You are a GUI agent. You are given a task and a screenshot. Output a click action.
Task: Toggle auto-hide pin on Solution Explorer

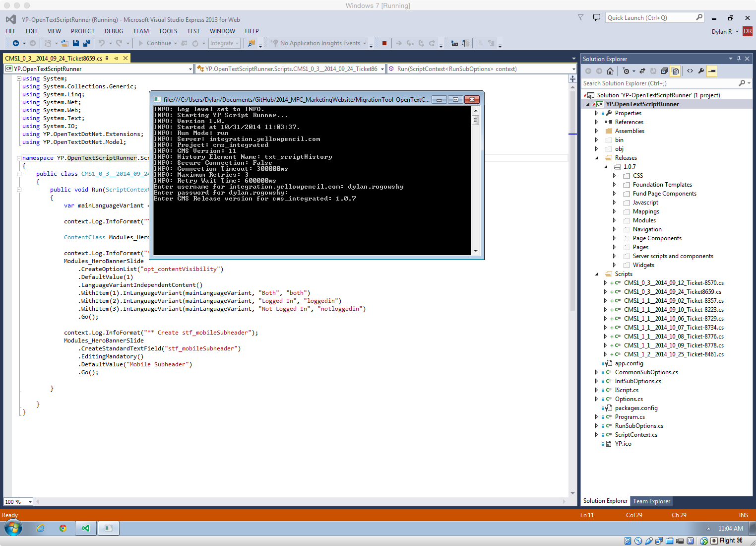[x=739, y=59]
